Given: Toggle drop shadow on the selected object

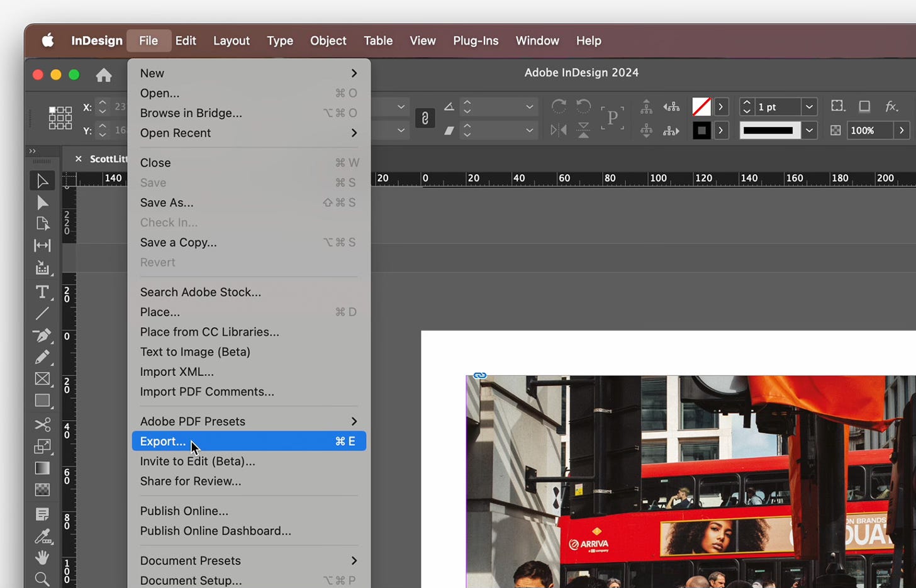Looking at the screenshot, I should click(x=864, y=107).
